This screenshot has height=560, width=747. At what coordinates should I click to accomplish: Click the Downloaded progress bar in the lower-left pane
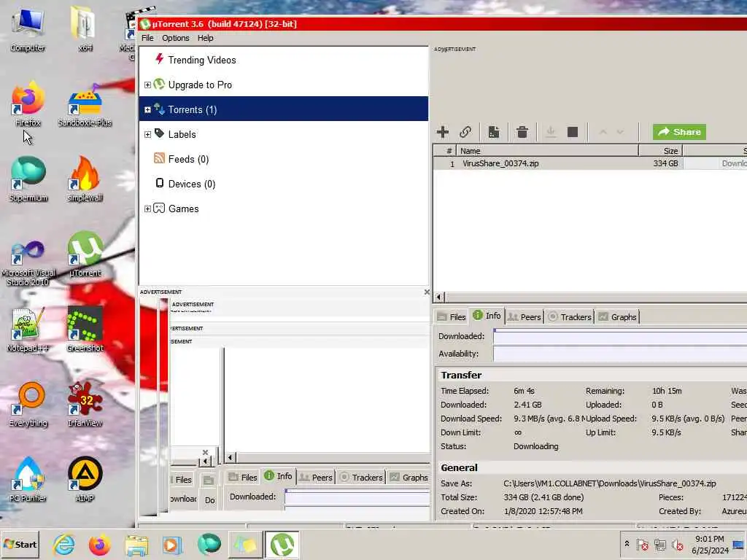coord(357,497)
